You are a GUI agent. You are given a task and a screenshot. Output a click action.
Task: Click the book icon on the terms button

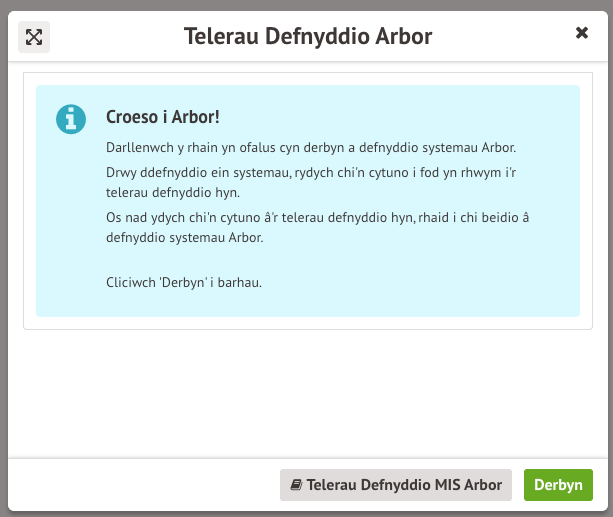(x=296, y=485)
